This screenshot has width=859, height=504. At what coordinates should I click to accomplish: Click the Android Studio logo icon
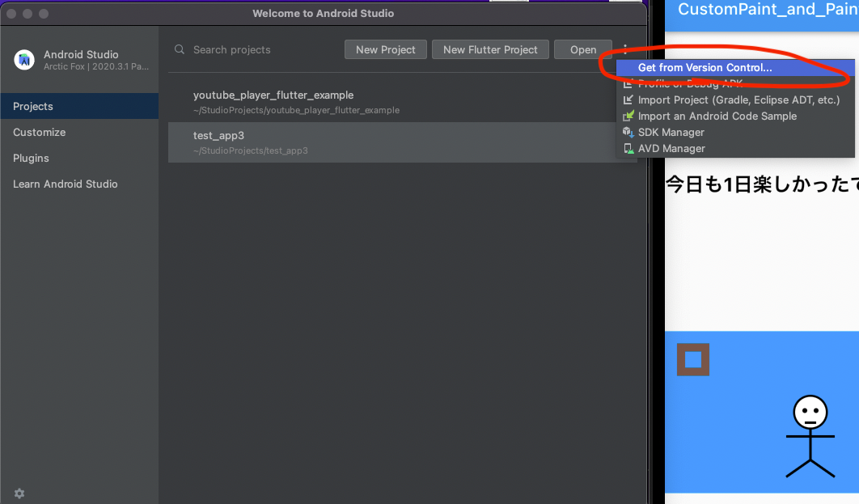tap(24, 60)
